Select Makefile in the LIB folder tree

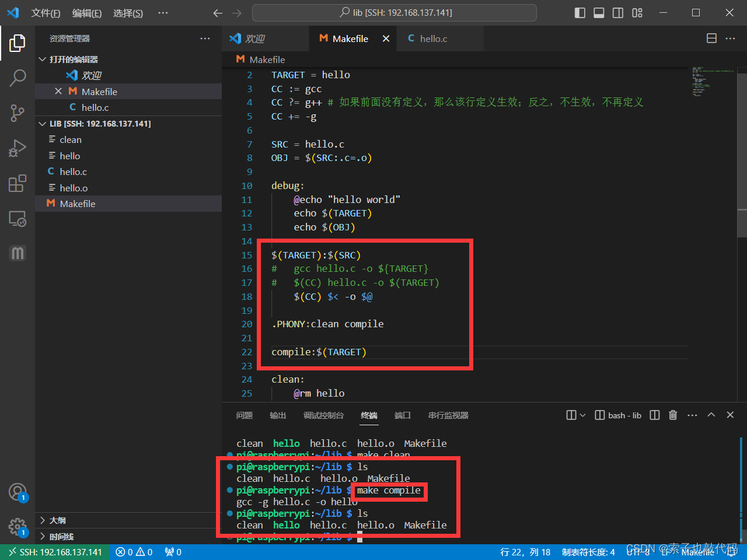pos(128,204)
